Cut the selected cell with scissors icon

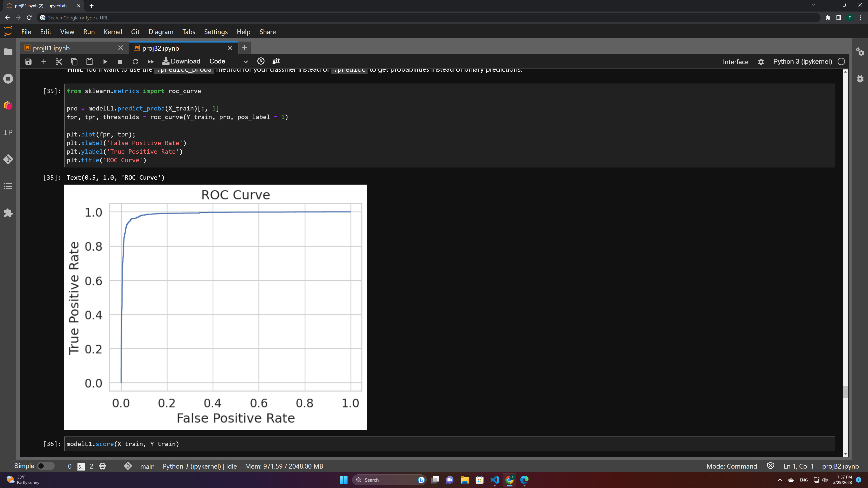click(59, 62)
